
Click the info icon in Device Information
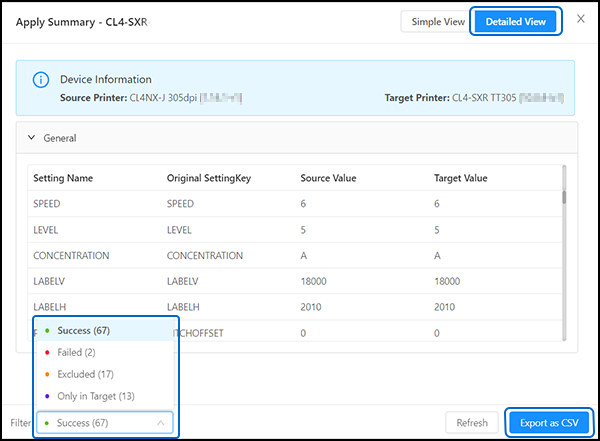pyautogui.click(x=41, y=80)
